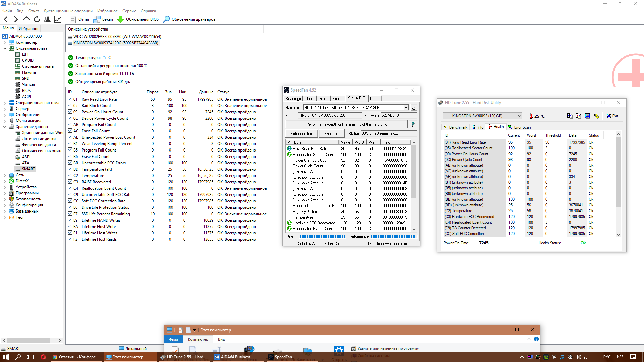This screenshot has width=644, height=362.
Task: Click the AIDA64 refresh toolbar icon
Action: [37, 19]
